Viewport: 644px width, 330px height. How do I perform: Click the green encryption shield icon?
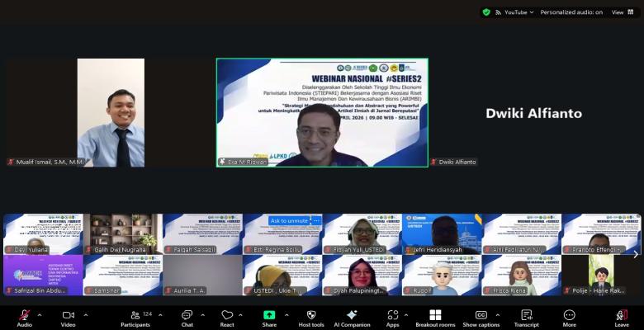[486, 12]
